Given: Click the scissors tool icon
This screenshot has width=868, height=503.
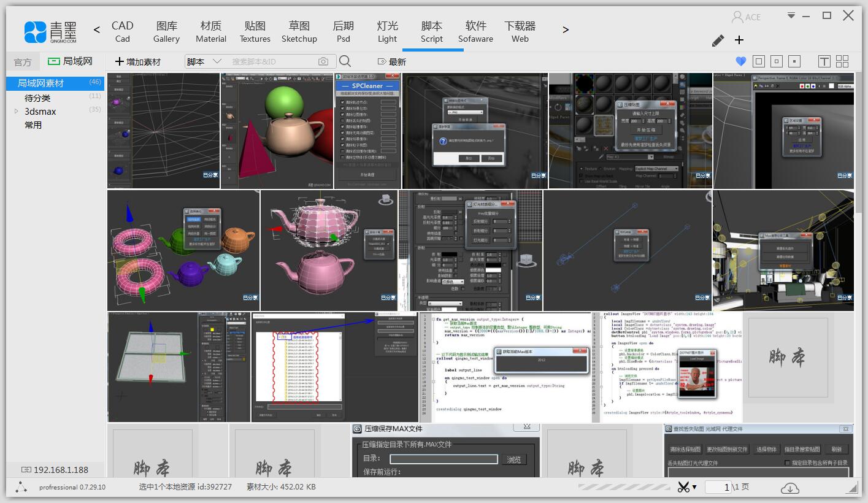Looking at the screenshot, I should (683, 487).
